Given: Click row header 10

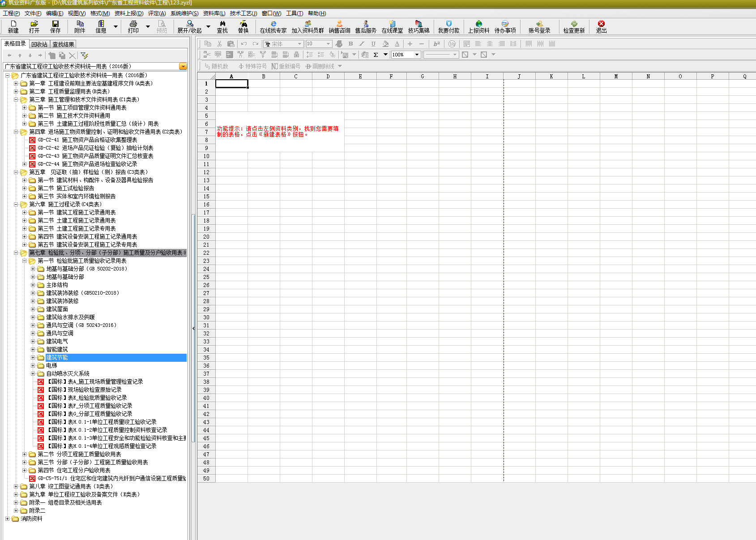Looking at the screenshot, I should 206,156.
